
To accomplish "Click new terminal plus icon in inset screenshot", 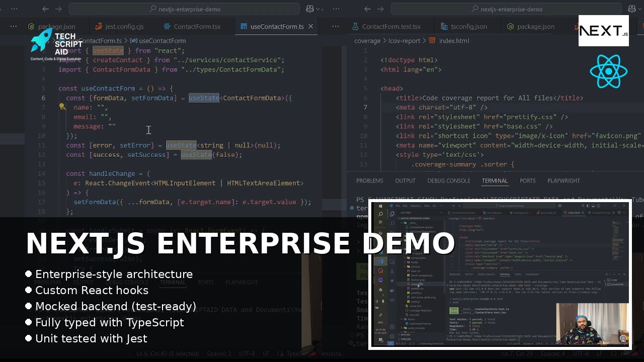I will coord(606,274).
